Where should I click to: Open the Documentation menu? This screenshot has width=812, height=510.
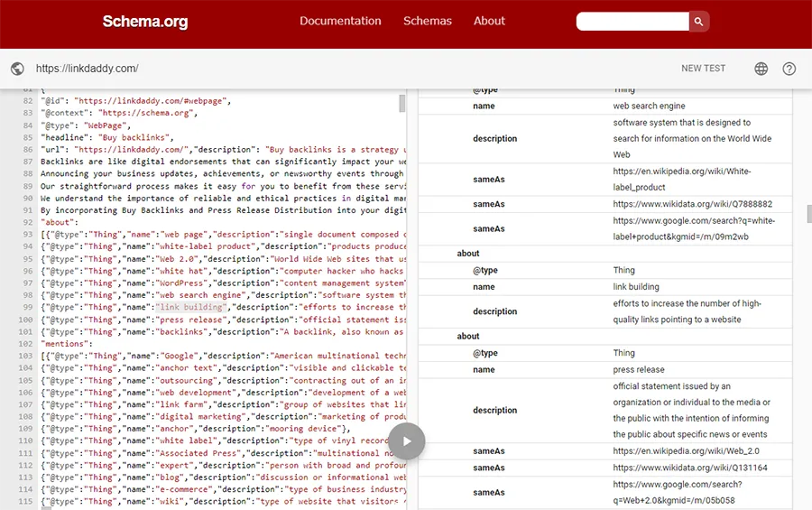(340, 21)
